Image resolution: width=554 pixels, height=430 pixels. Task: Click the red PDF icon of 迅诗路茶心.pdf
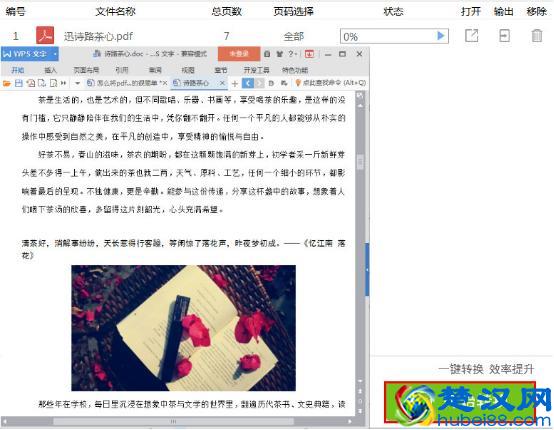[x=45, y=35]
